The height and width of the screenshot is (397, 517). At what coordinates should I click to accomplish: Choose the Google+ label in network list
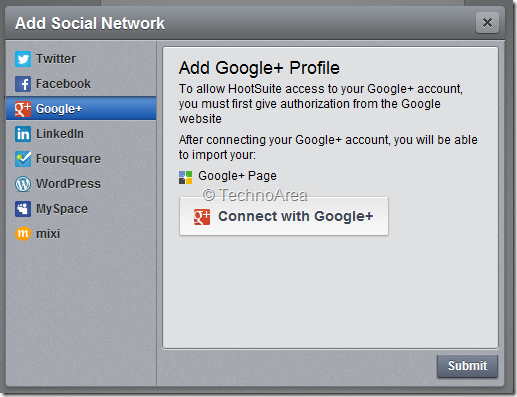[59, 109]
